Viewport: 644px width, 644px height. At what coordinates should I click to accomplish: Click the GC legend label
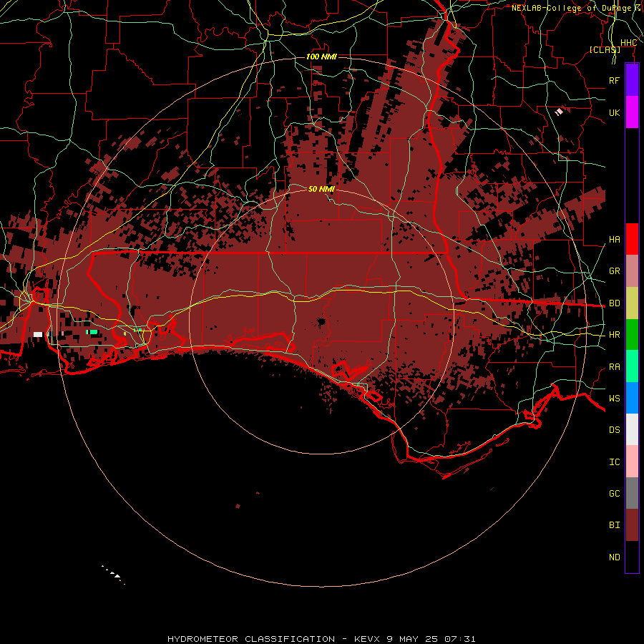pyautogui.click(x=615, y=493)
